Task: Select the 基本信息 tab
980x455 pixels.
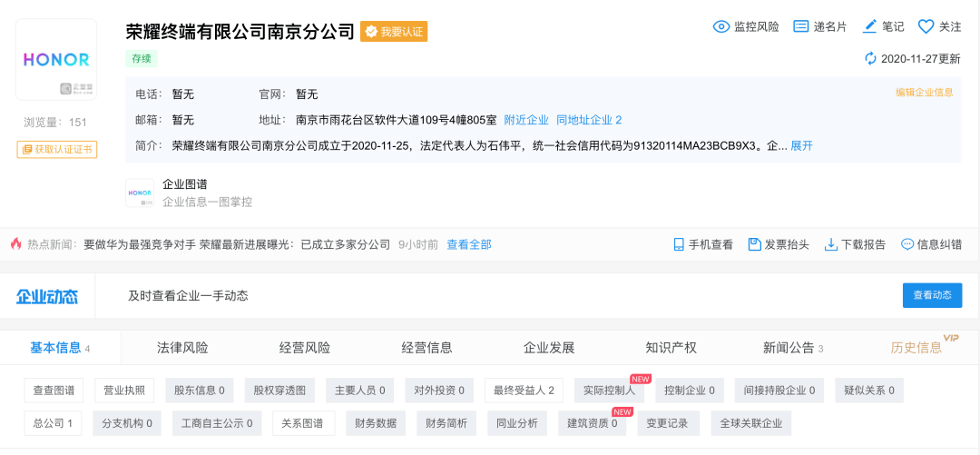Action: pos(60,348)
